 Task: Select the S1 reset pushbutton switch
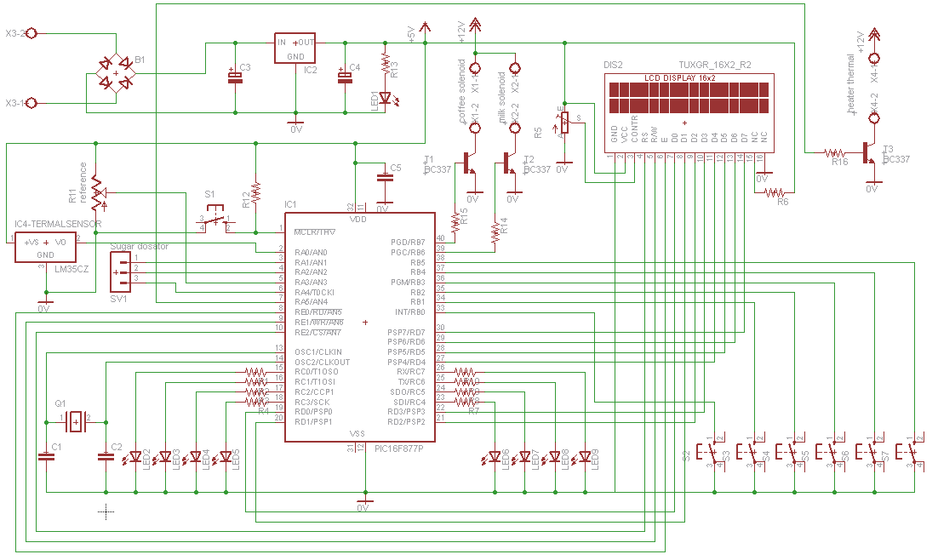(216, 223)
